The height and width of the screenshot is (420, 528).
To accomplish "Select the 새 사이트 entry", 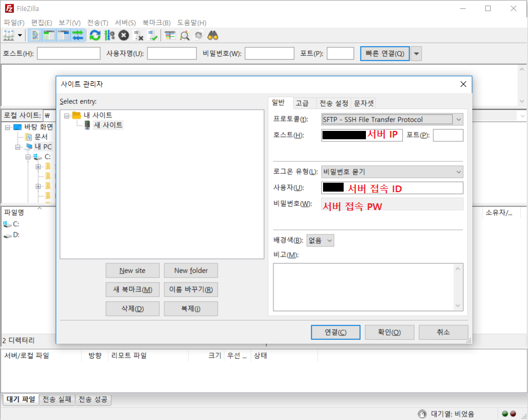I will click(107, 125).
